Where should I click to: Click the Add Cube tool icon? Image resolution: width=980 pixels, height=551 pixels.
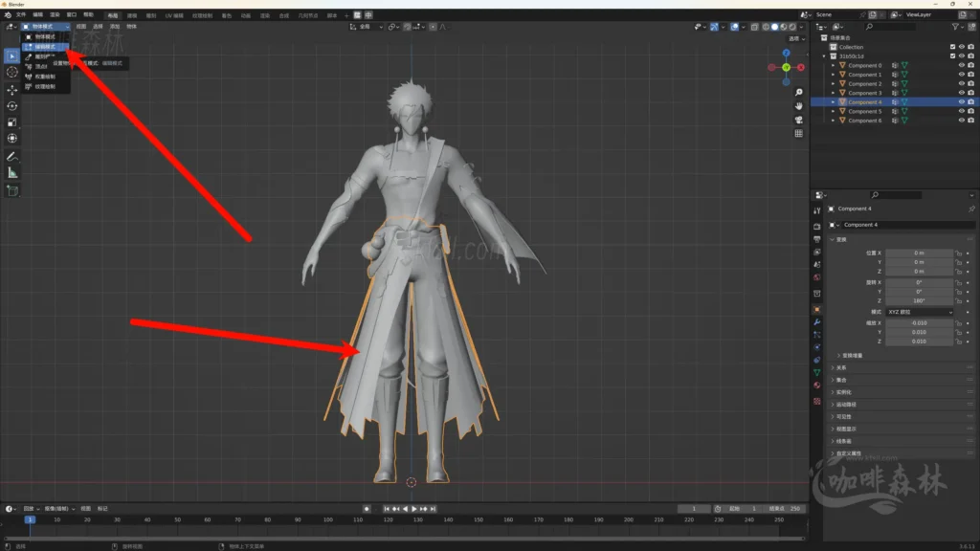pyautogui.click(x=12, y=190)
